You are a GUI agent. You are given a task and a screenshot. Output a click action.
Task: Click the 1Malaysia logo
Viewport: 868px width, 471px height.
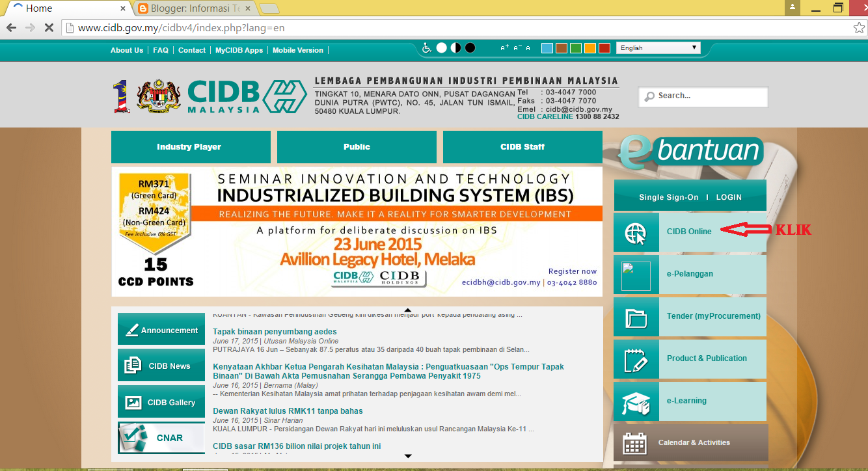pyautogui.click(x=122, y=96)
